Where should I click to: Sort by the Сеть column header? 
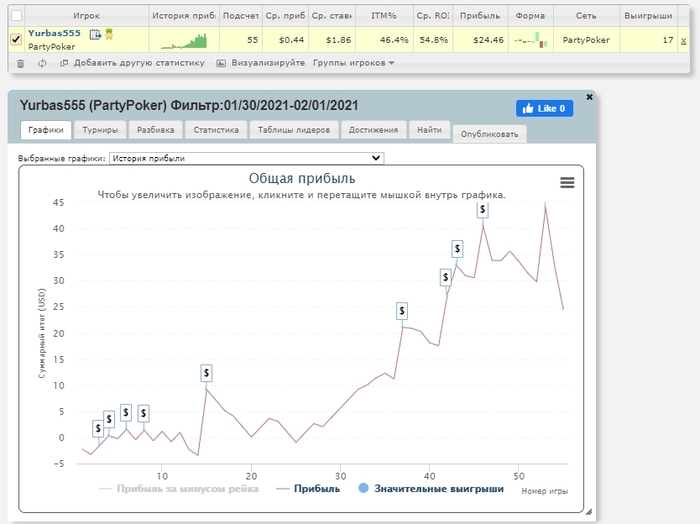[x=586, y=16]
